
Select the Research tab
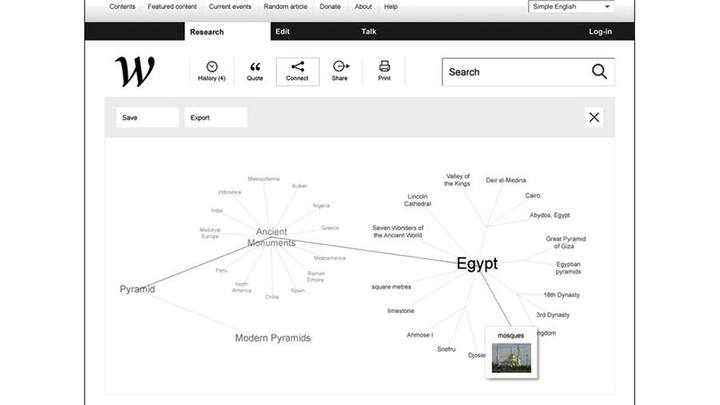pos(207,32)
